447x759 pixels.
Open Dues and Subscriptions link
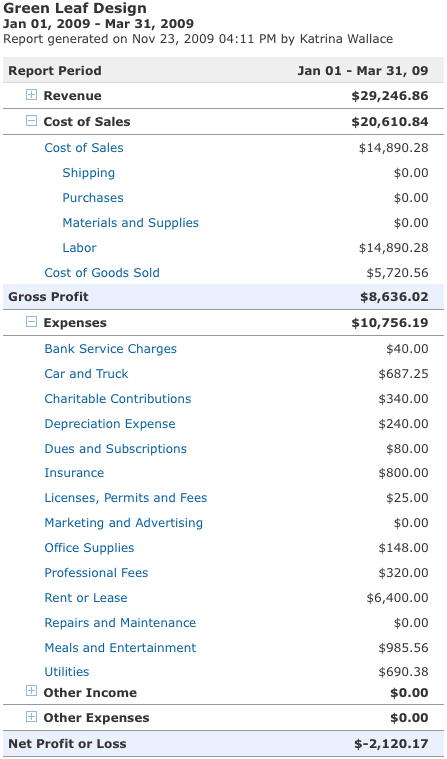point(115,449)
